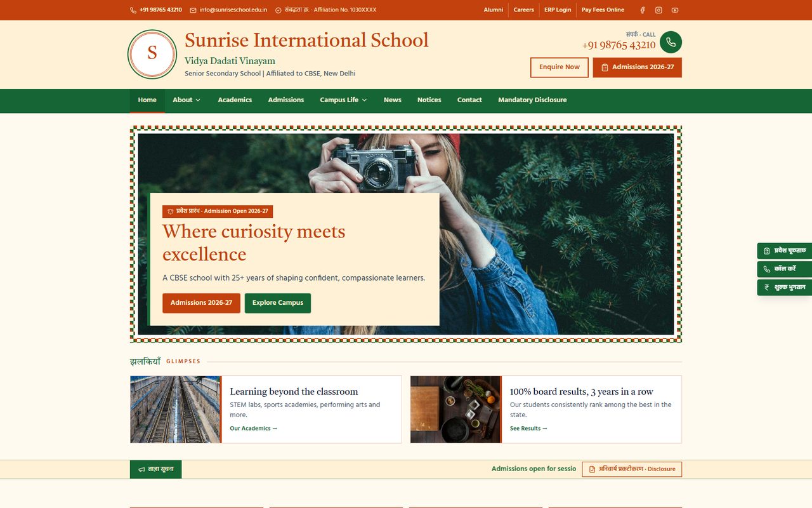Open the Alumni link
This screenshot has height=508, width=812.
click(x=494, y=10)
